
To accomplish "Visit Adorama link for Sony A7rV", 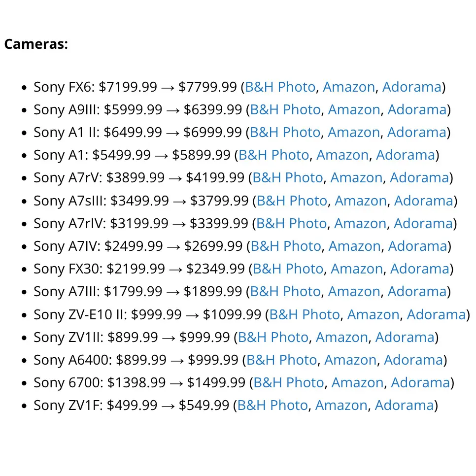I will point(419,177).
